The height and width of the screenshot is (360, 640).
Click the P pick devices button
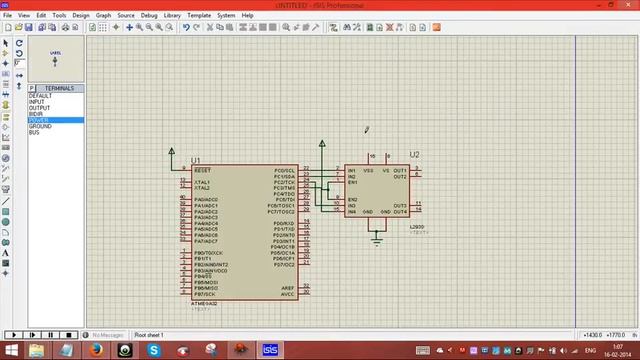(x=32, y=88)
